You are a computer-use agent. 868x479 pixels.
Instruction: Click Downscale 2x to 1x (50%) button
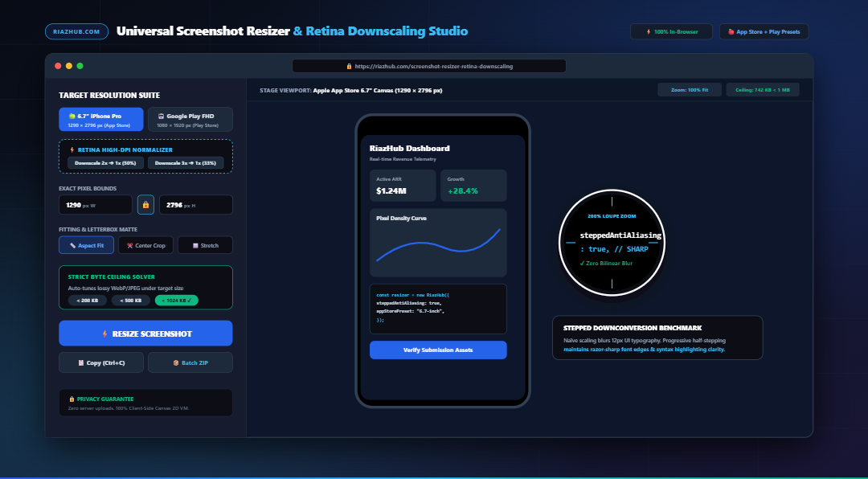106,163
